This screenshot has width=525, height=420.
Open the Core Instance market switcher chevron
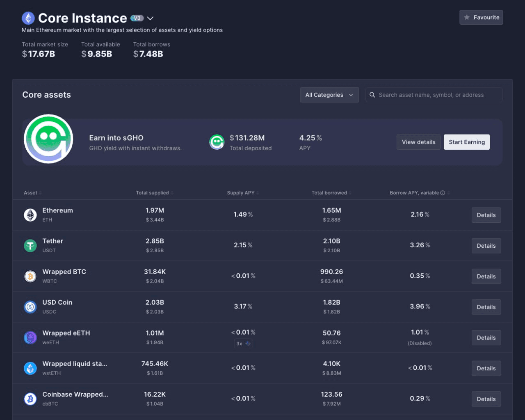(150, 18)
